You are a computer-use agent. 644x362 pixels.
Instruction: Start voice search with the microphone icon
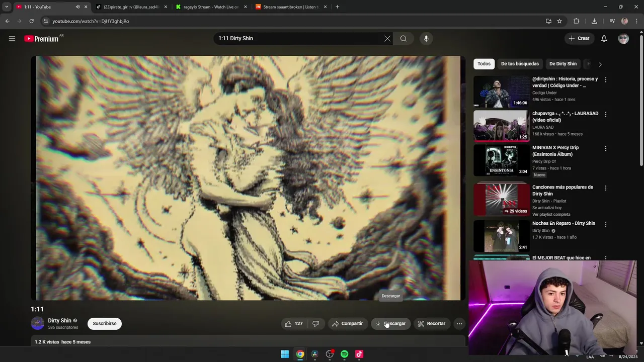pyautogui.click(x=426, y=39)
